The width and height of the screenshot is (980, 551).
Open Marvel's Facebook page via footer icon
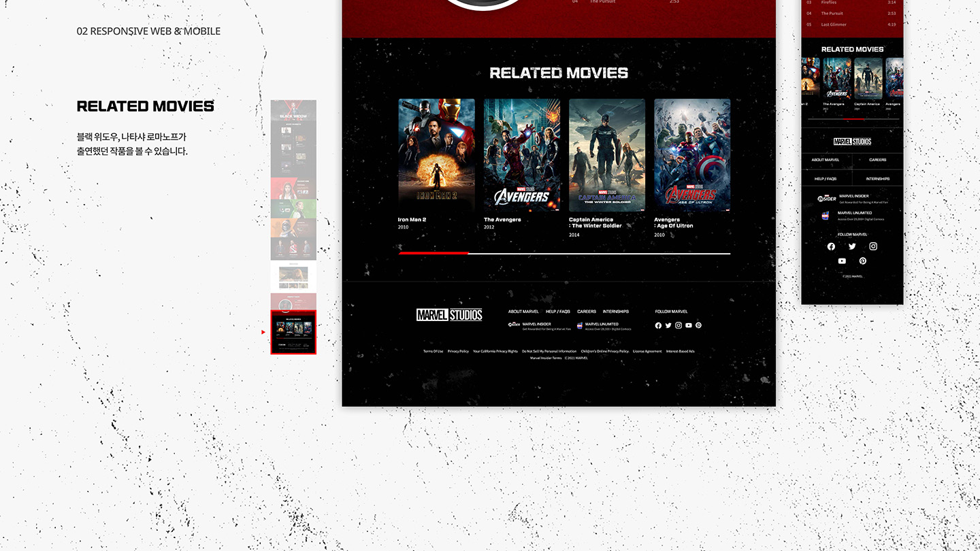(x=658, y=325)
